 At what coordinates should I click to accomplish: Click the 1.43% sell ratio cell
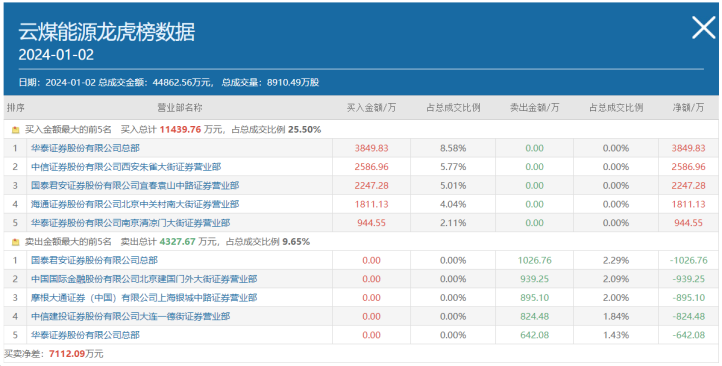[616, 335]
